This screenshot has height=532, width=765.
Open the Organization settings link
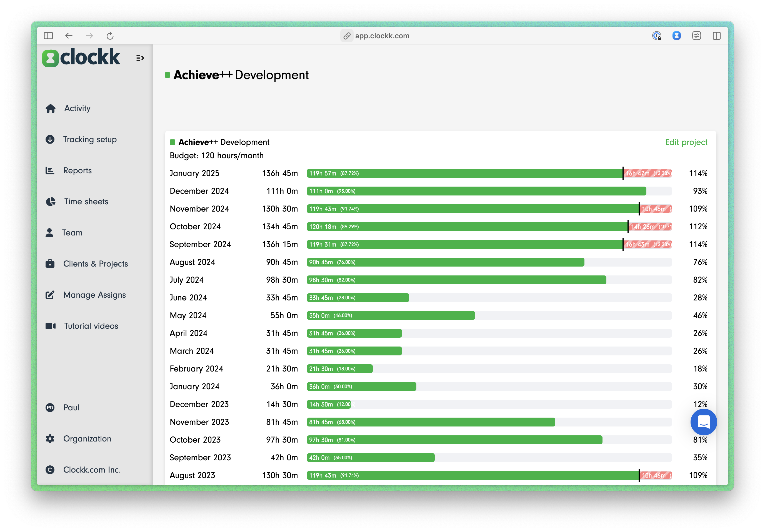[87, 439]
